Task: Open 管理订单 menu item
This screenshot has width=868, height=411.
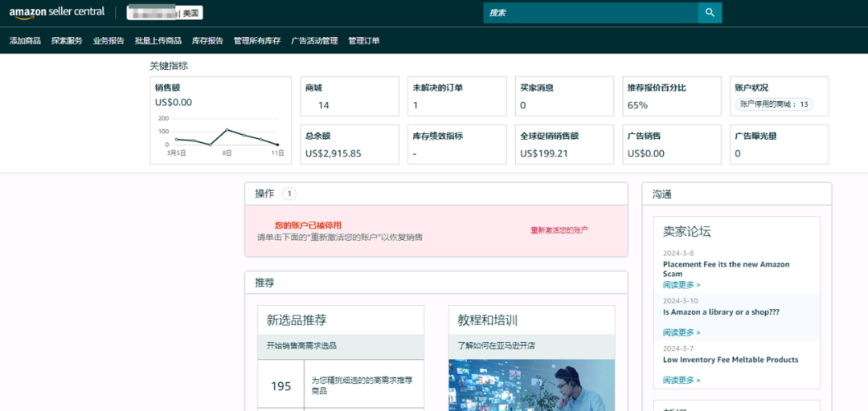Action: pyautogui.click(x=364, y=40)
